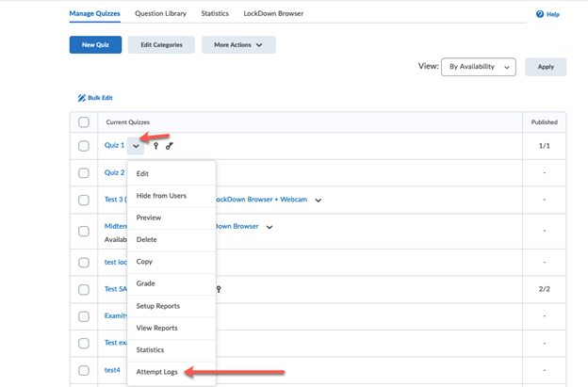Click the Bulk Edit pencil icon
588x387 pixels.
click(x=82, y=98)
